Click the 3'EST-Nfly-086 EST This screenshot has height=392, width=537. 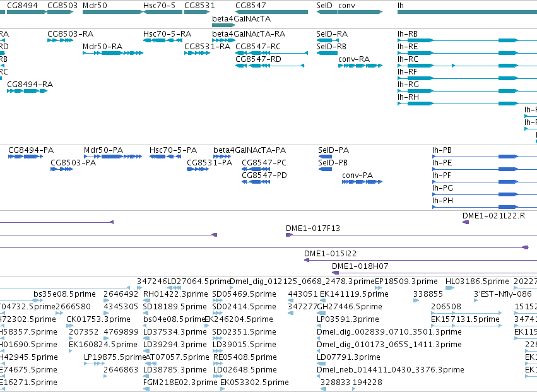pyautogui.click(x=476, y=300)
